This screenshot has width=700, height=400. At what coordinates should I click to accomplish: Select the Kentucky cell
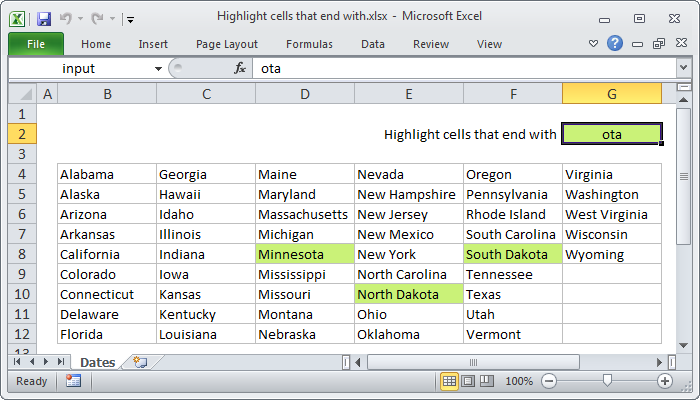click(206, 314)
